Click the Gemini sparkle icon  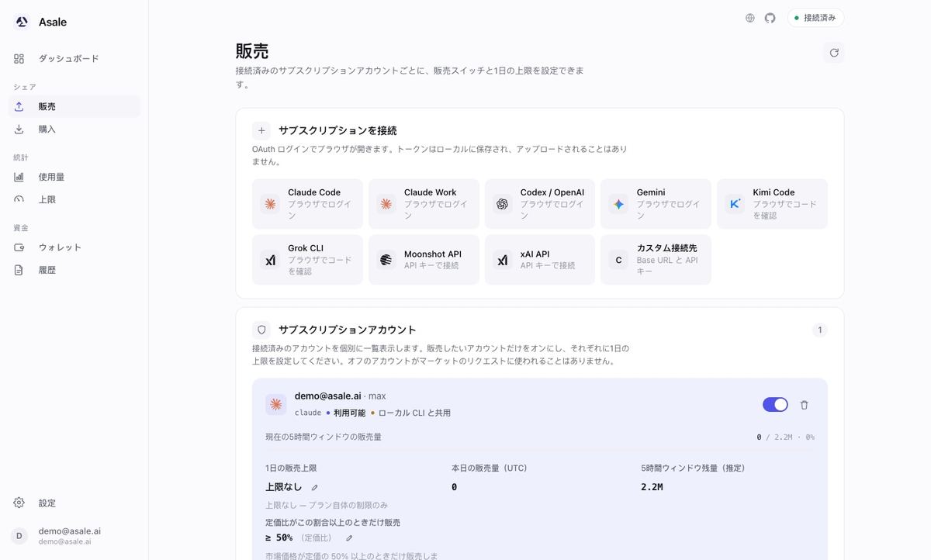[618, 204]
